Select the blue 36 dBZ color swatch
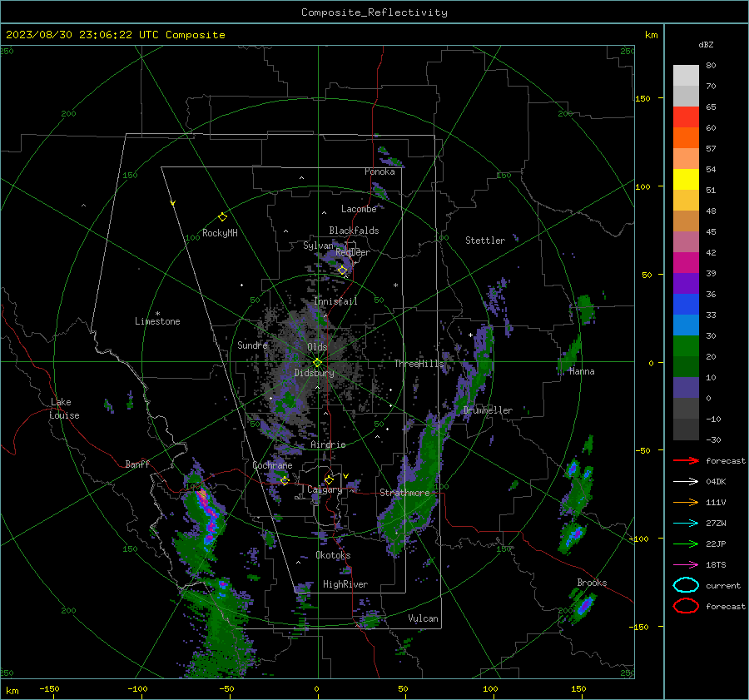 (686, 304)
